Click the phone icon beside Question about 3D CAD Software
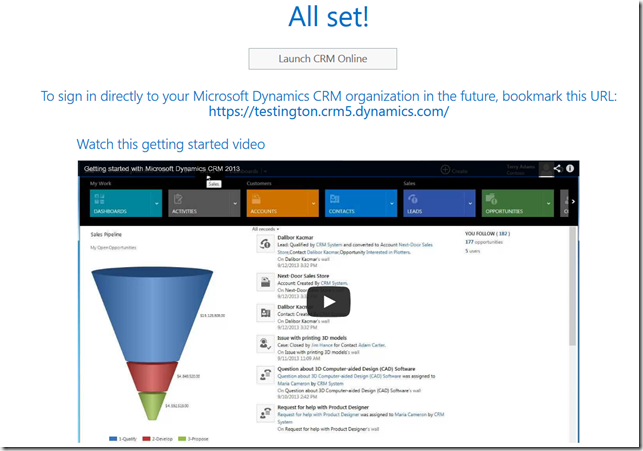The width and height of the screenshot is (643, 451). point(265,374)
